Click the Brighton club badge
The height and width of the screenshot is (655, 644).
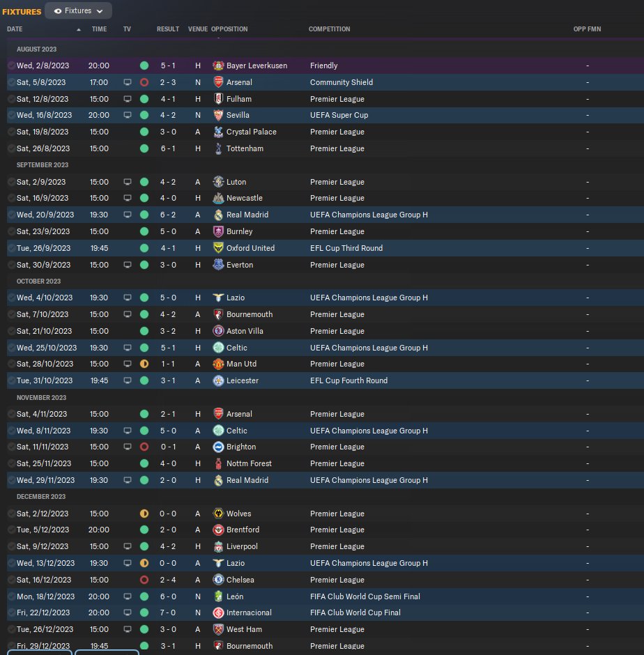pos(218,447)
